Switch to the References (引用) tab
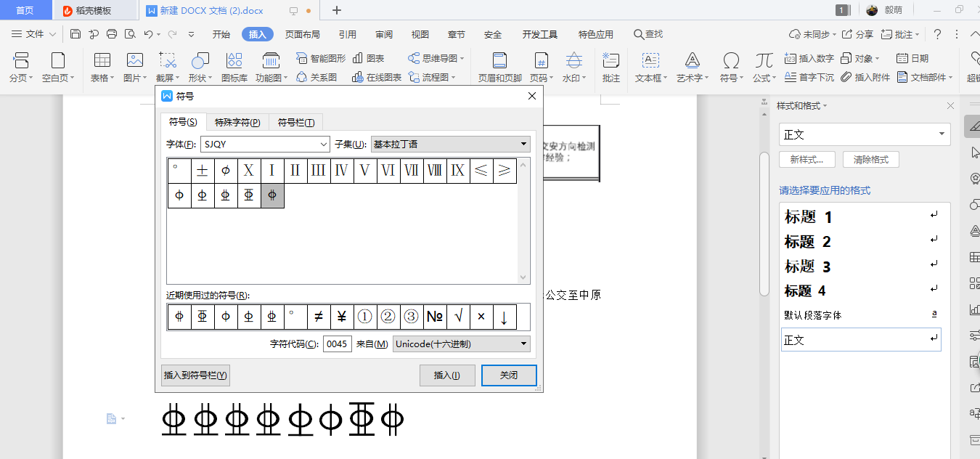The width and height of the screenshot is (980, 459). pos(348,34)
